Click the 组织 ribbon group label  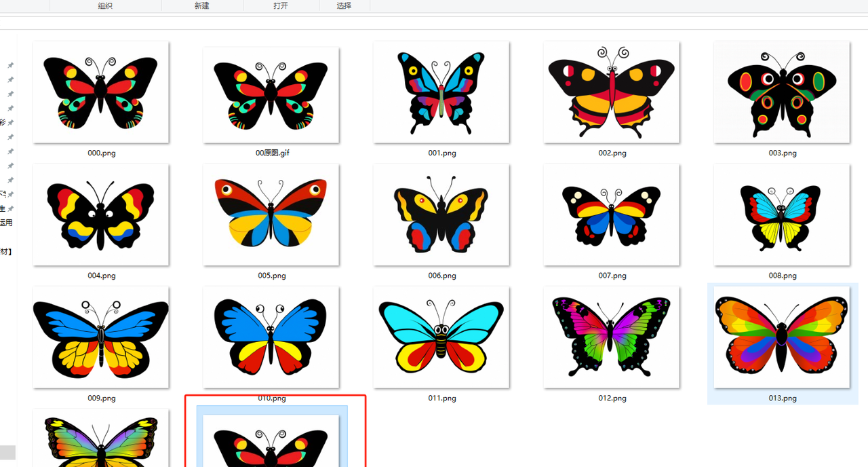point(105,5)
